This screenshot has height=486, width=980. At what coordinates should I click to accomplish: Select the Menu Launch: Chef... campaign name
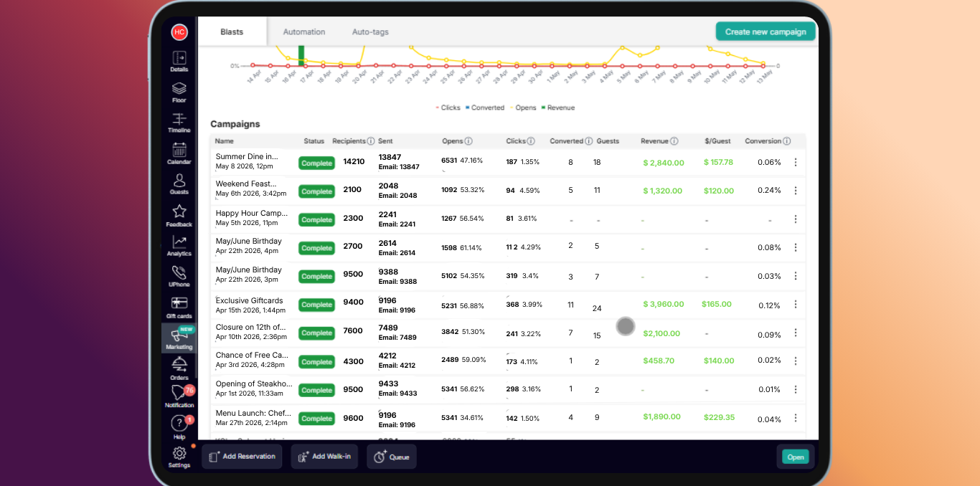pyautogui.click(x=253, y=414)
